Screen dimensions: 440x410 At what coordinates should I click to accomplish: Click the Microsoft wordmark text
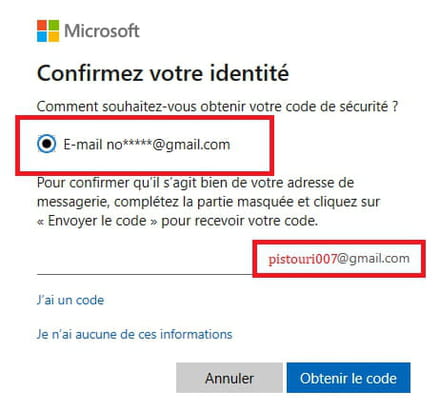coord(102,31)
